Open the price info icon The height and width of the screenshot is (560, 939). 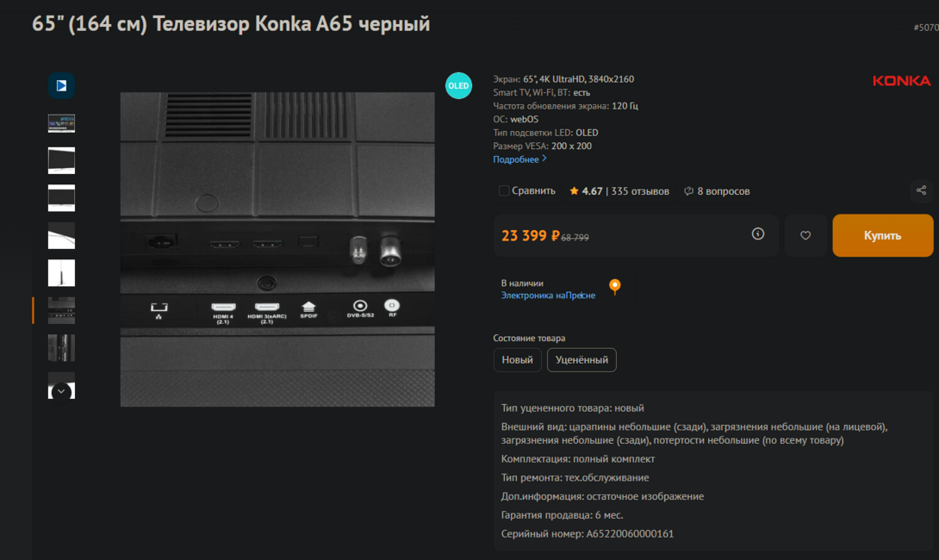(x=758, y=233)
